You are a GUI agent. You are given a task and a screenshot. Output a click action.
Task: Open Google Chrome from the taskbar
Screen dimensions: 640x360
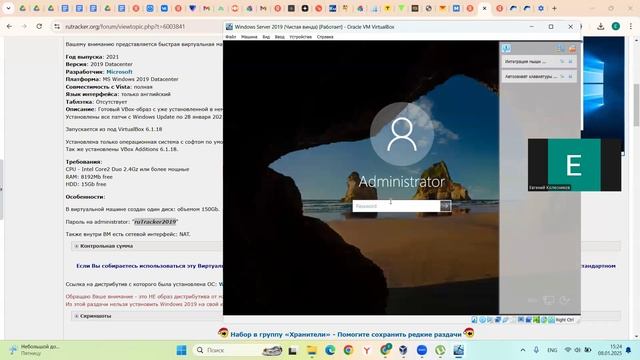348,350
